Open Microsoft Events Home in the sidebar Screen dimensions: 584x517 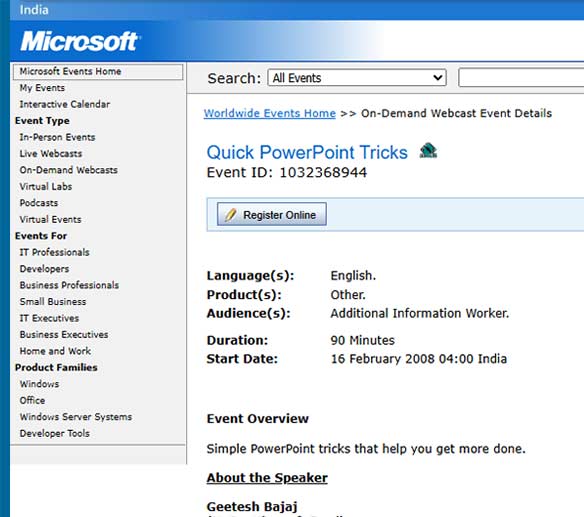(98, 72)
